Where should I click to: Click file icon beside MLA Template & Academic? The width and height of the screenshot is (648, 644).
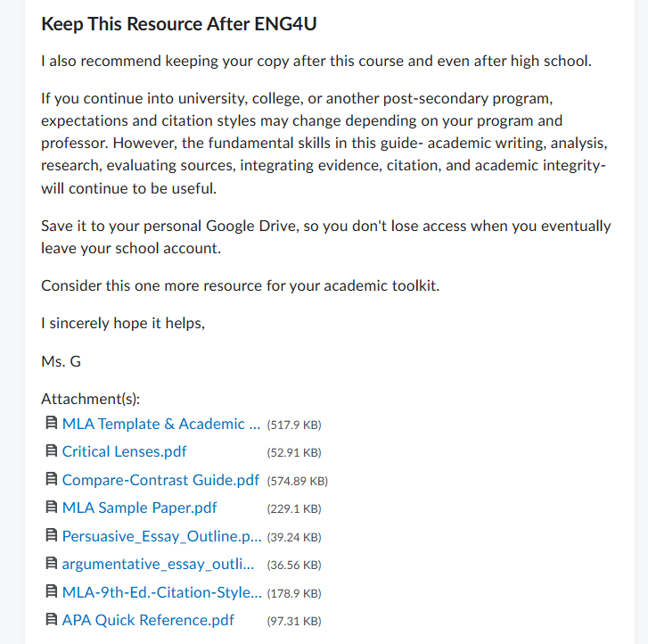[x=51, y=423]
